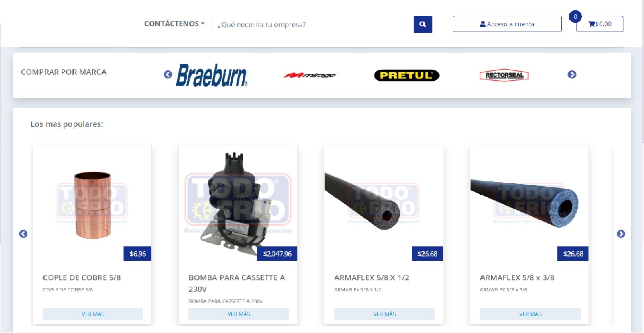This screenshot has width=644, height=333.
Task: Open the shopping cart showing $0.00
Action: [599, 24]
